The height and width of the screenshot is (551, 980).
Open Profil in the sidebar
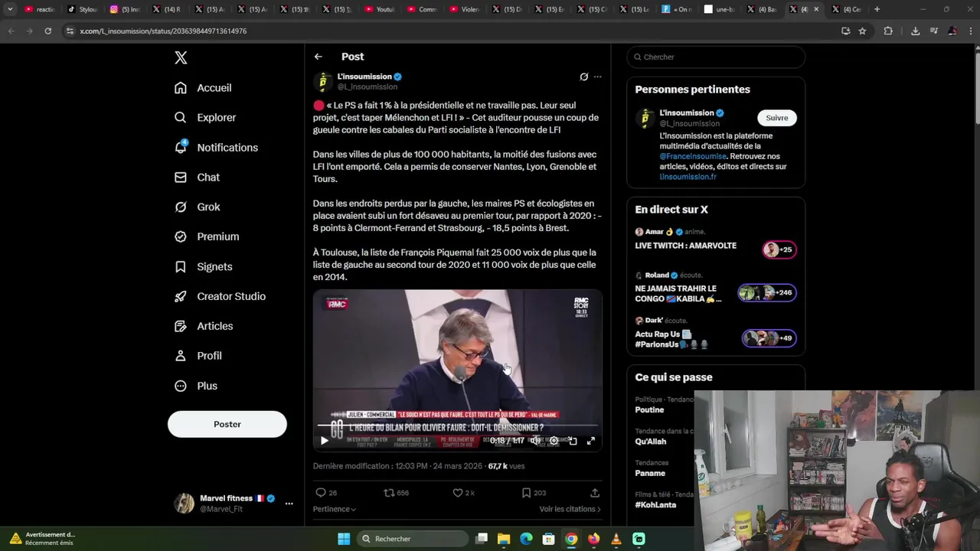[198, 357]
